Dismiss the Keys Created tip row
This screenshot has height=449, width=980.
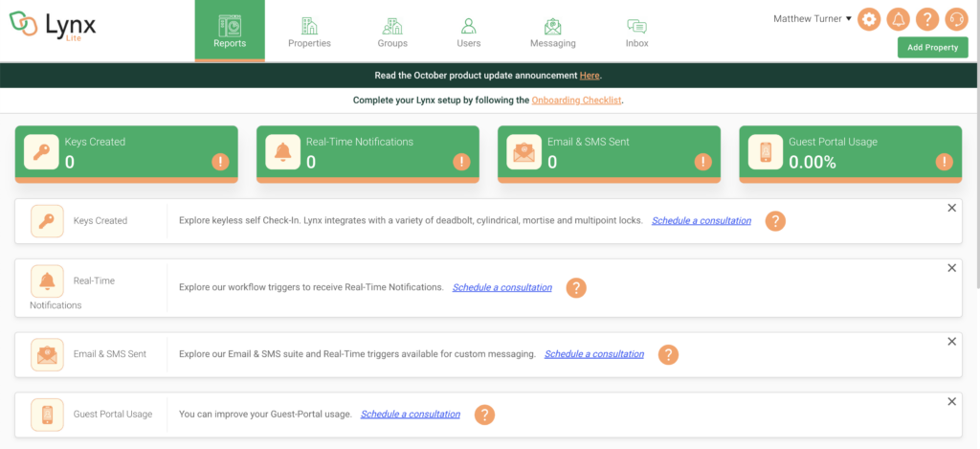point(952,209)
